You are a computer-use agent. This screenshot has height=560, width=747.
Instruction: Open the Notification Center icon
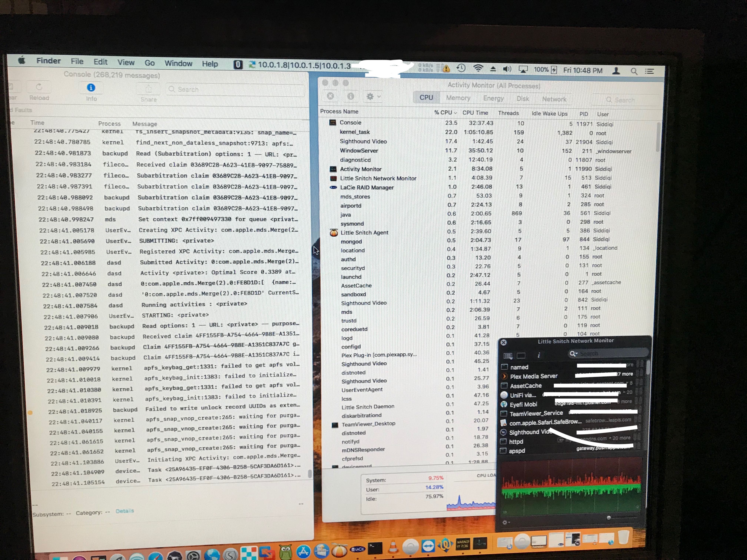[649, 71]
